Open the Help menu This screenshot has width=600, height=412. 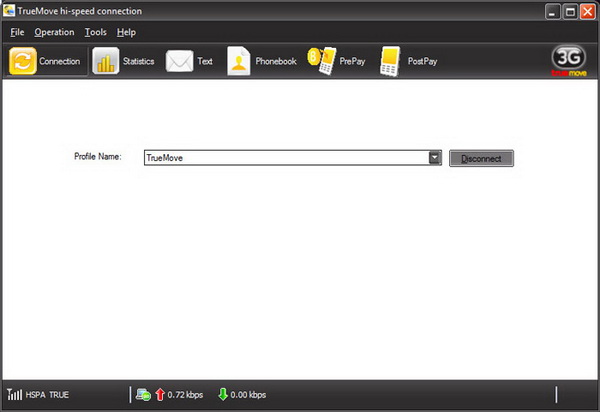(126, 32)
